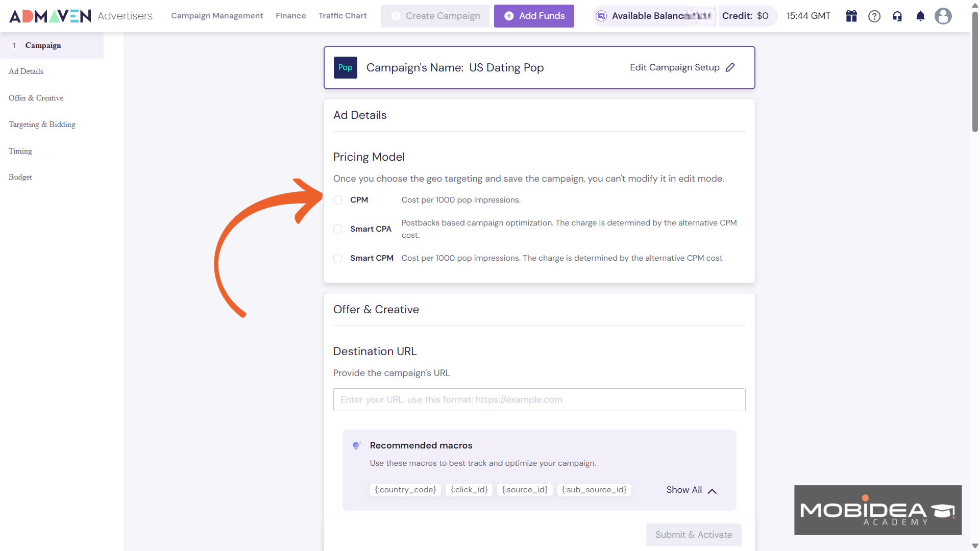The image size is (980, 551).
Task: Open the user profile avatar
Action: click(x=943, y=16)
